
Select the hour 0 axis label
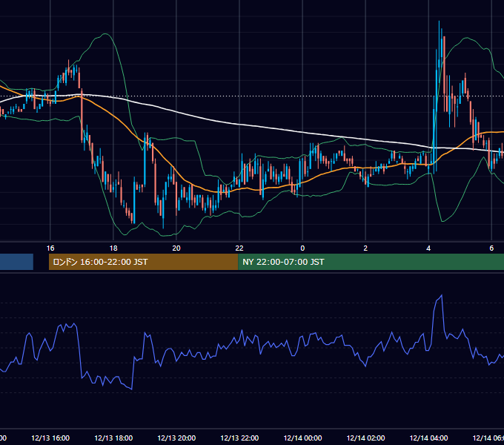pyautogui.click(x=302, y=248)
